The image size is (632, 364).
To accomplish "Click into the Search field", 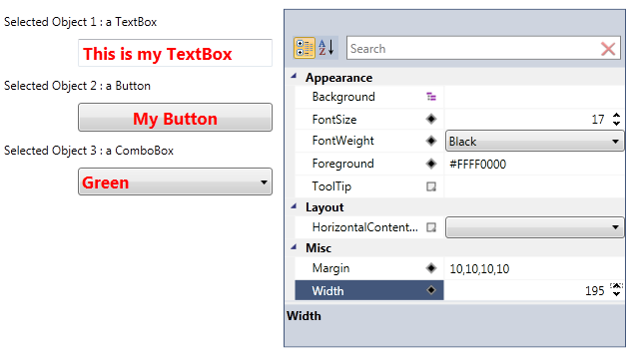I will [x=473, y=48].
